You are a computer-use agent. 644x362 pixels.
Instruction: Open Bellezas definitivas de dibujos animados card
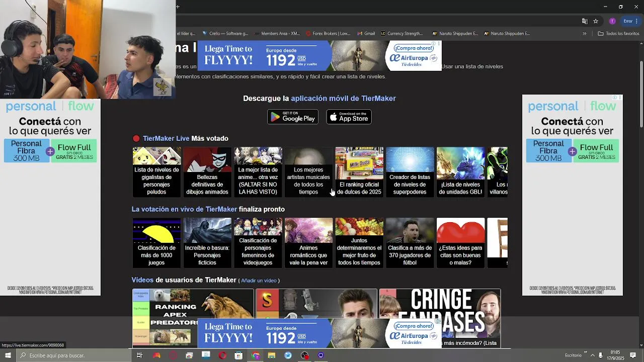(207, 171)
